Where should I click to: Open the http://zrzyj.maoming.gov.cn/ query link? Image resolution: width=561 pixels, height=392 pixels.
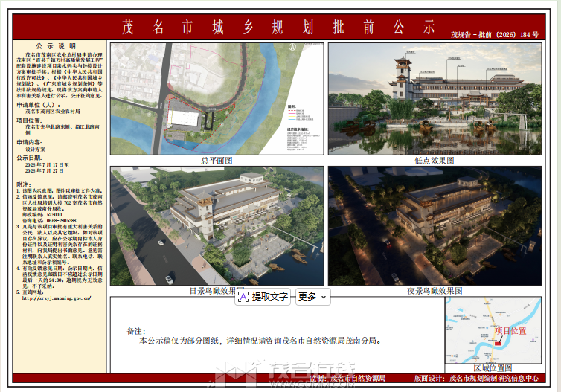click(x=57, y=298)
